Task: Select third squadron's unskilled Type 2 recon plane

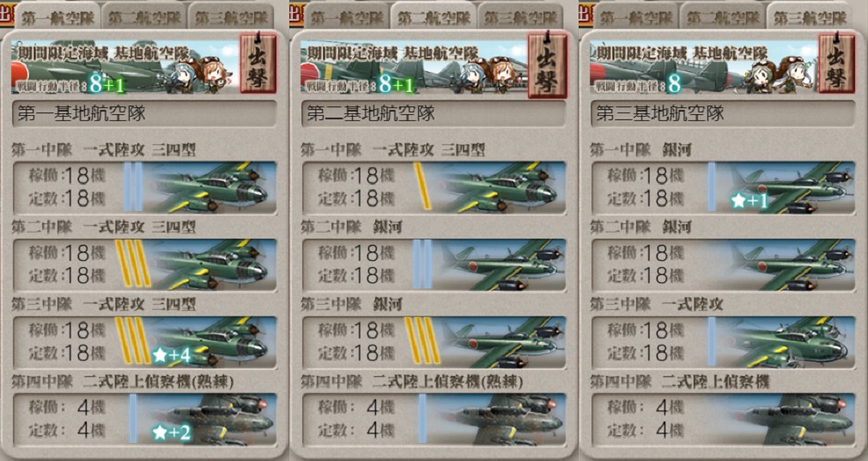Action: coord(724,419)
